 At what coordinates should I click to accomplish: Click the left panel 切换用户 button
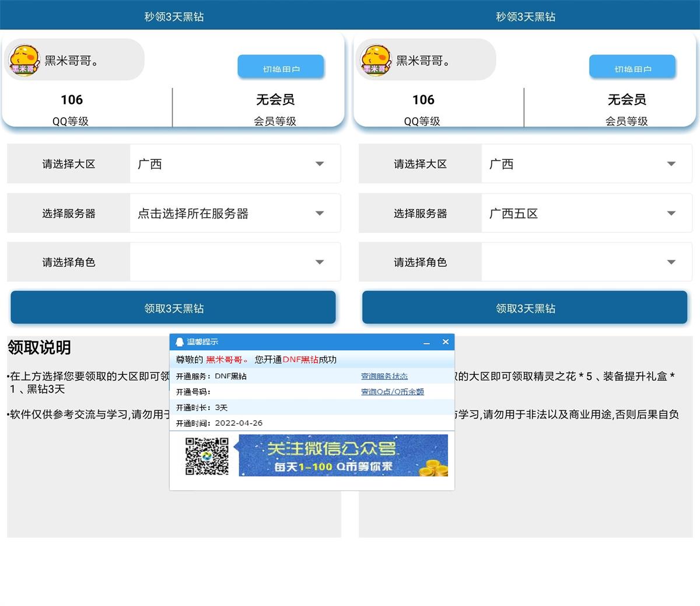pos(281,66)
